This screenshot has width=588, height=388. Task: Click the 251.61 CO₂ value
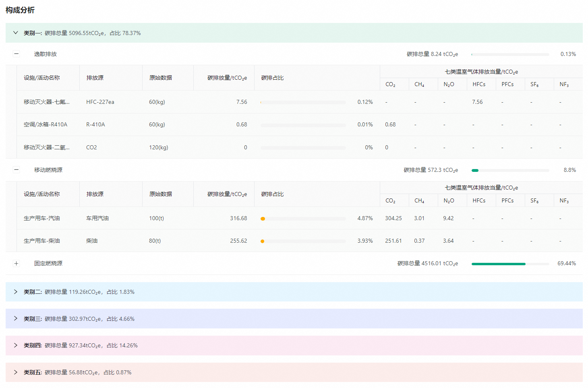pyautogui.click(x=393, y=241)
